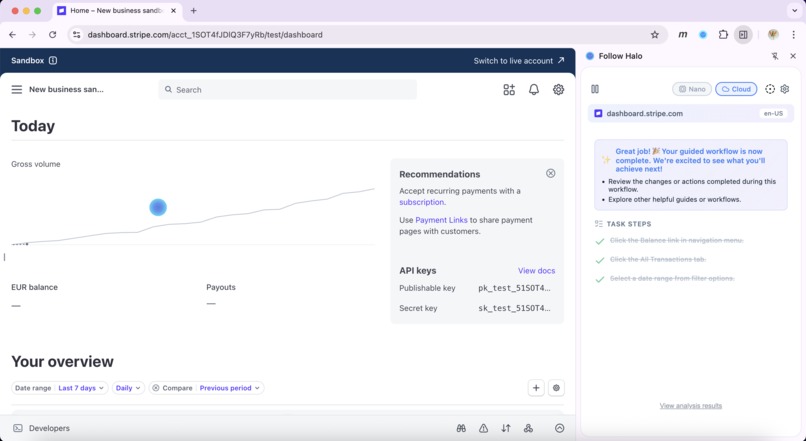Open the Date range Last 7 days dropdown
The image size is (806, 441).
point(60,388)
